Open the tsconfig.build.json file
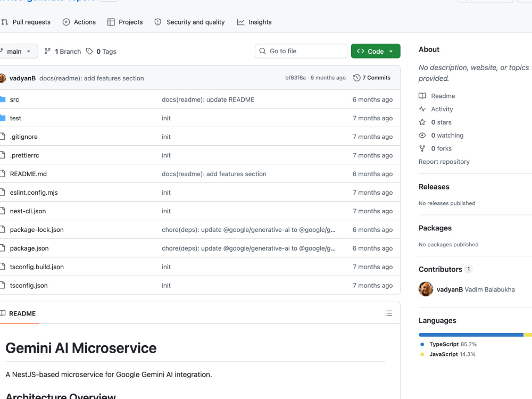The image size is (532, 399). (x=37, y=267)
